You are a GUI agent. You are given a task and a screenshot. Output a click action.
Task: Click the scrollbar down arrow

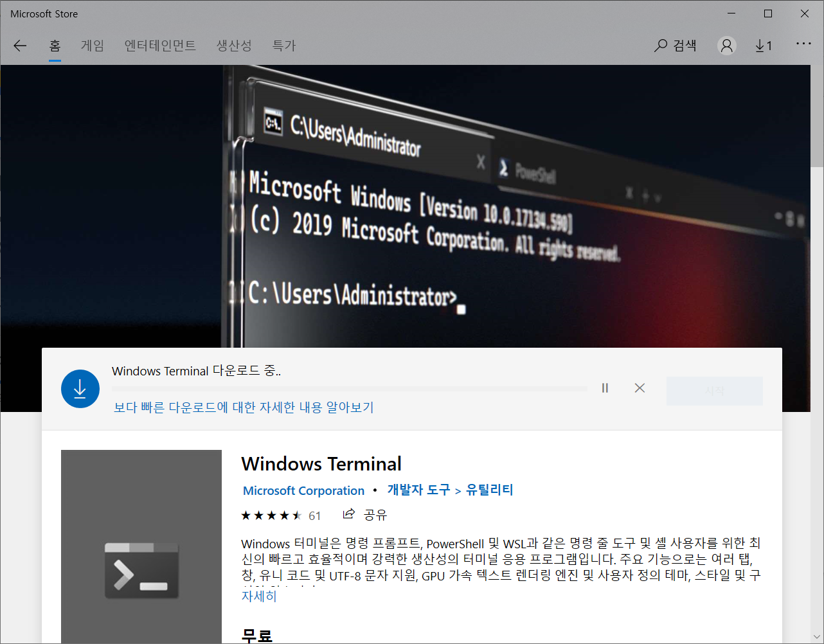click(x=817, y=637)
